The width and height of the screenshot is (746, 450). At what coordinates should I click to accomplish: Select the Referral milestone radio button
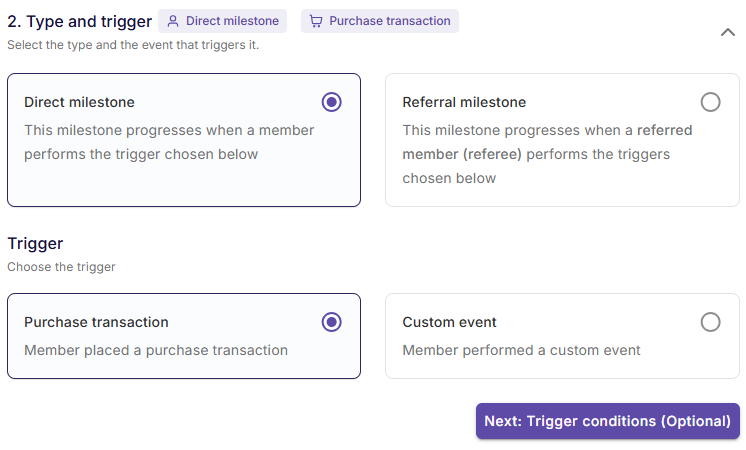[x=710, y=102]
